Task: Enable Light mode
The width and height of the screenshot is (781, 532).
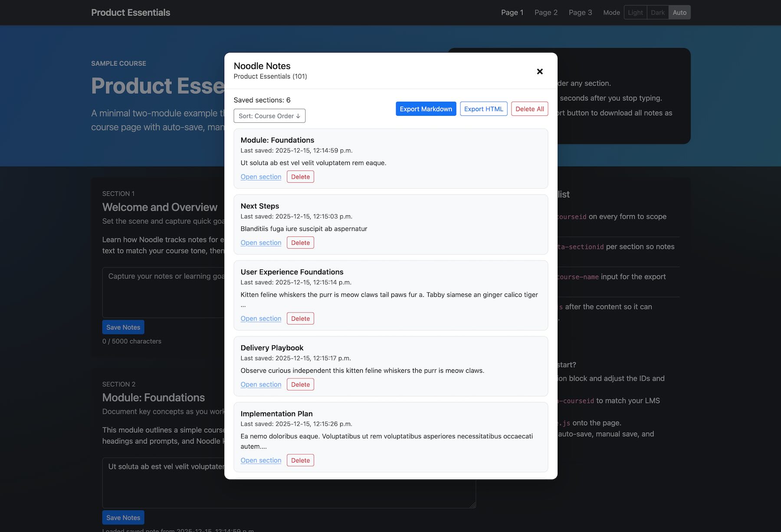Action: tap(635, 12)
